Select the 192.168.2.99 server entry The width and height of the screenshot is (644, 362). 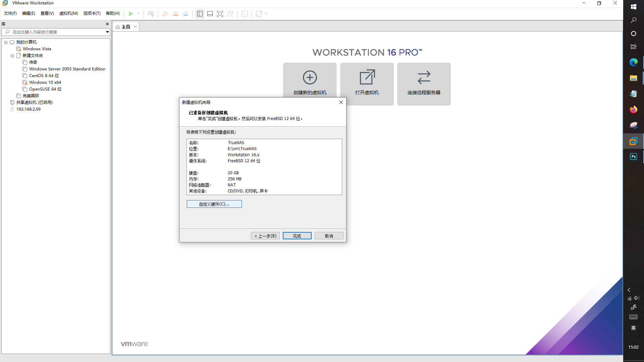tap(29, 109)
